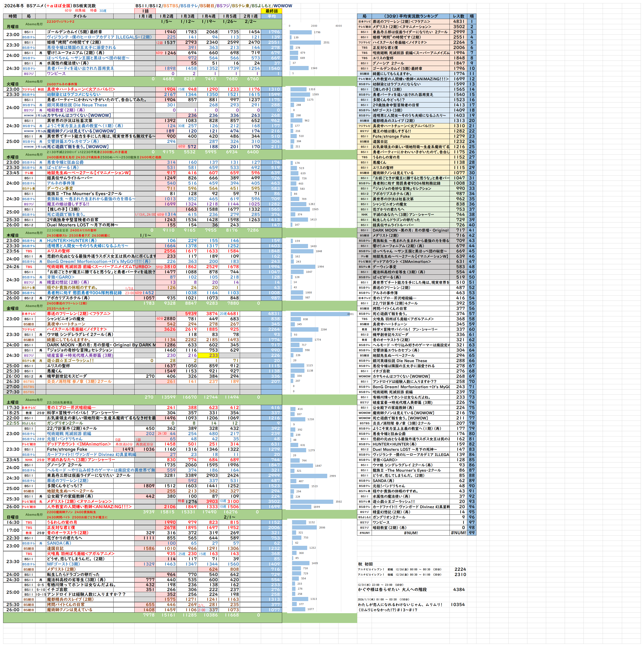The height and width of the screenshot is (647, 644).
Task: Click the yellow highlighted 233 cell
Action: pyautogui.click(x=208, y=355)
